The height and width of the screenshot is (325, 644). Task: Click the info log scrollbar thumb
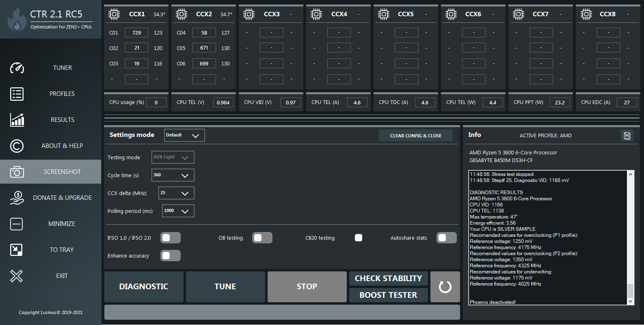point(630,290)
